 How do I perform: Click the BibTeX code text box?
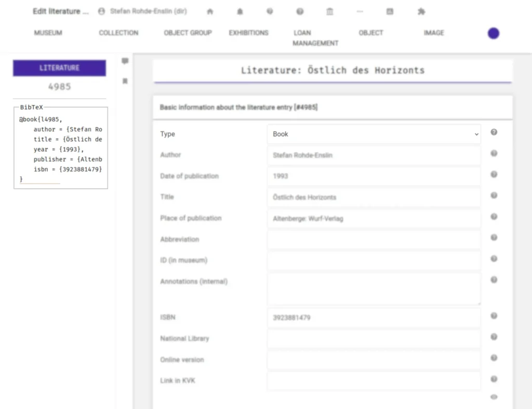61,148
